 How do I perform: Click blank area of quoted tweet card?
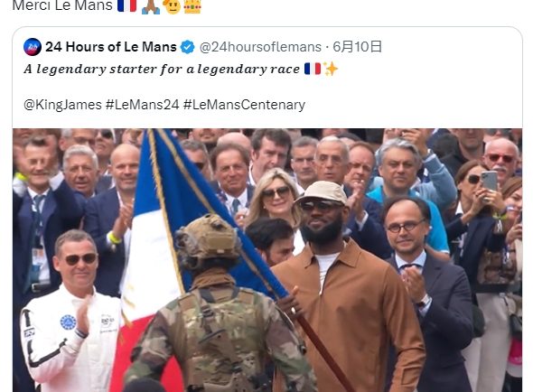(x=425, y=89)
